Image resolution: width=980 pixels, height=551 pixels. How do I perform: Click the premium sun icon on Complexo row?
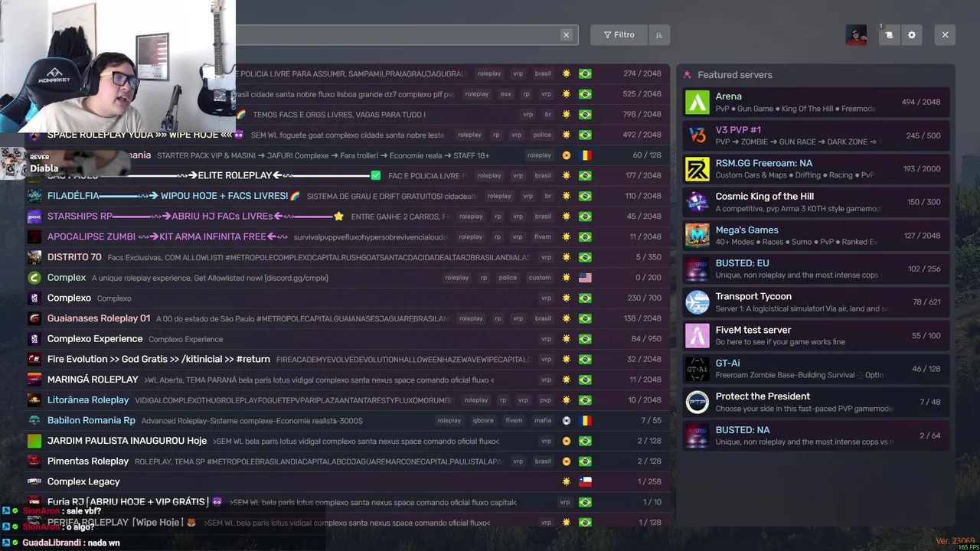567,298
